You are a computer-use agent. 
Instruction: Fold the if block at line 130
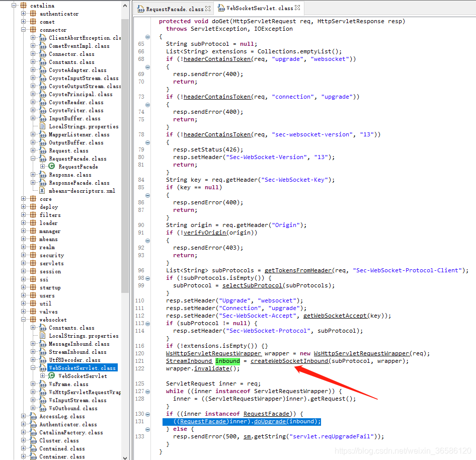pos(147,414)
